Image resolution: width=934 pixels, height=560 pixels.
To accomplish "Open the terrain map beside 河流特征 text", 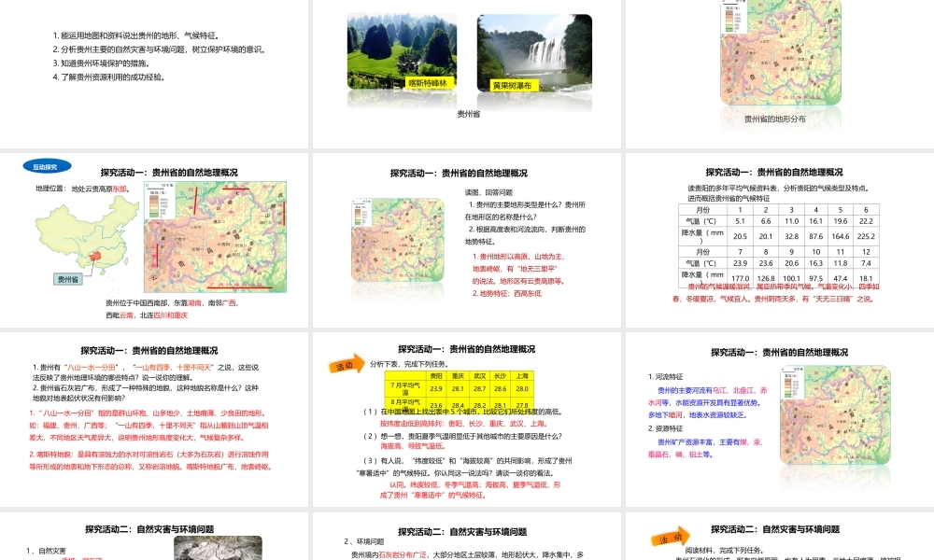I will coord(835,415).
